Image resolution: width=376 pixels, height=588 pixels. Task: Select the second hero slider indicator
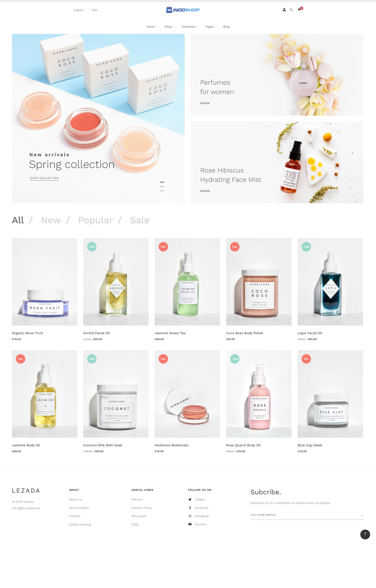coord(162,186)
